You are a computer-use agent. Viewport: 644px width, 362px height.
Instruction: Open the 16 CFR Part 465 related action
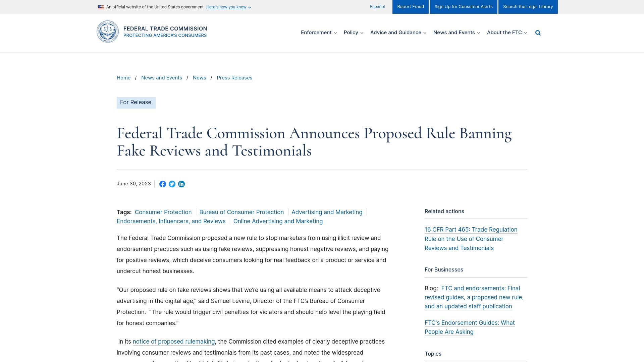coord(471,239)
